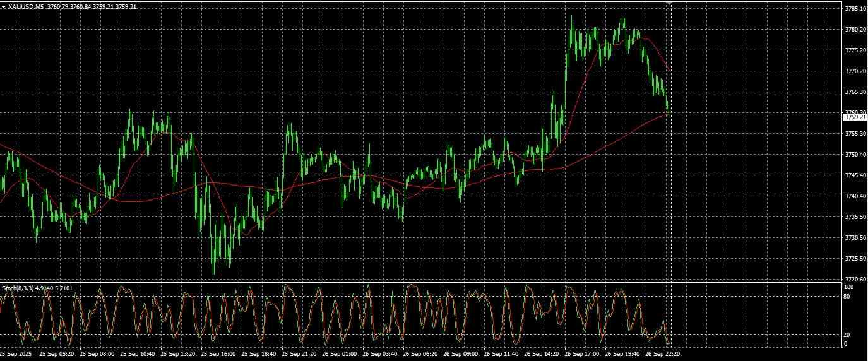Click the 3780.20 price scale label
868x361 pixels.
(x=855, y=30)
